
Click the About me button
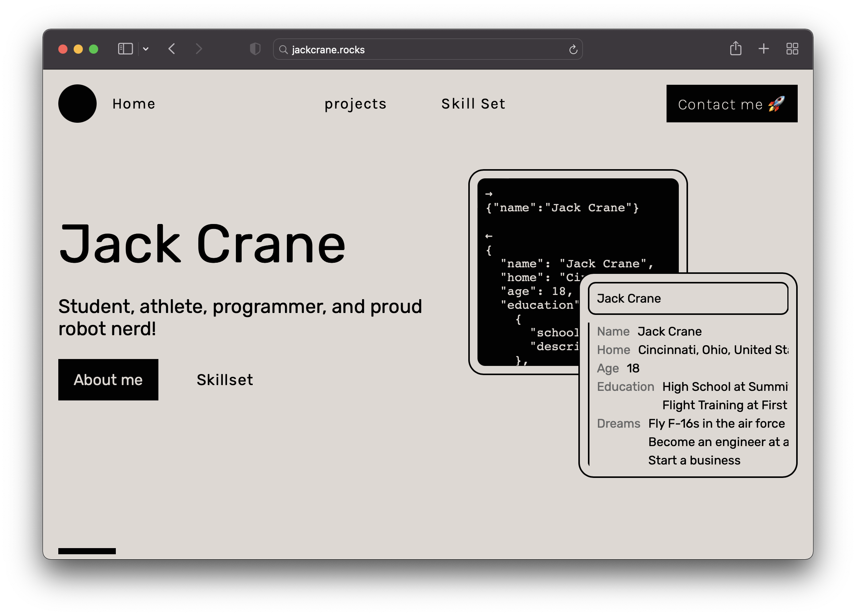pyautogui.click(x=108, y=379)
